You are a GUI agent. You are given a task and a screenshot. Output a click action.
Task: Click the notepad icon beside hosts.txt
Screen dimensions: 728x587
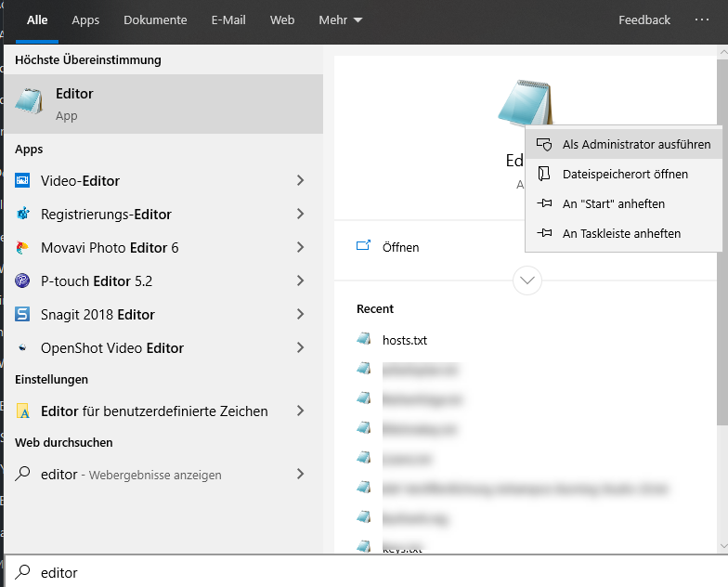364,338
